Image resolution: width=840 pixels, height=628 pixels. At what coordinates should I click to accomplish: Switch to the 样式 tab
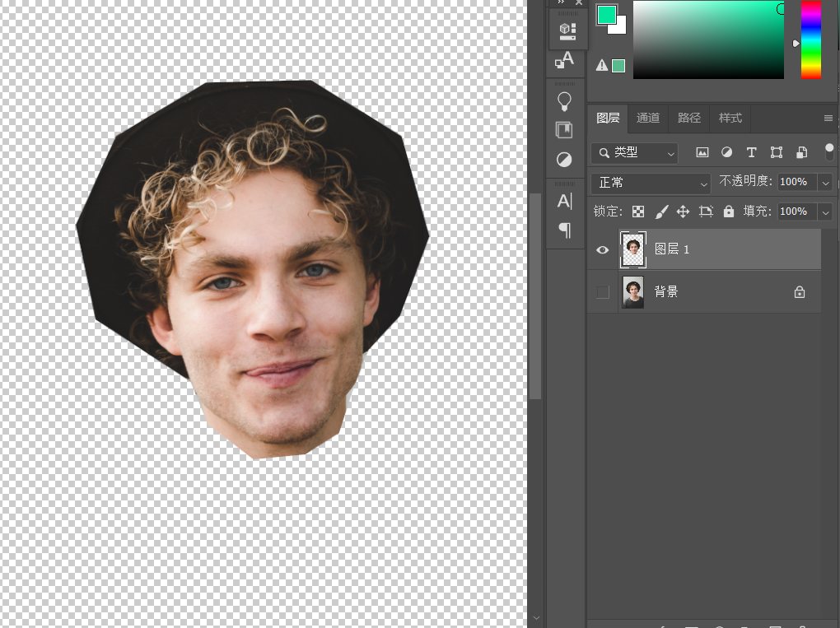click(730, 118)
